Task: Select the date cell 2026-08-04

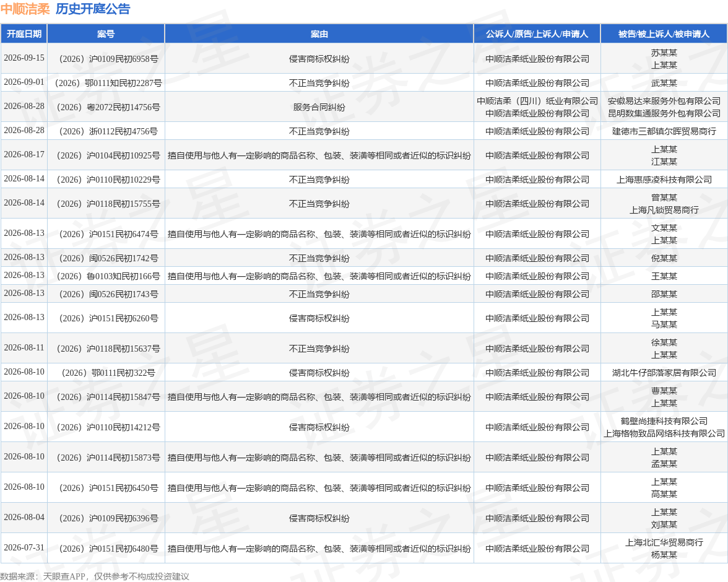Action: [24, 518]
